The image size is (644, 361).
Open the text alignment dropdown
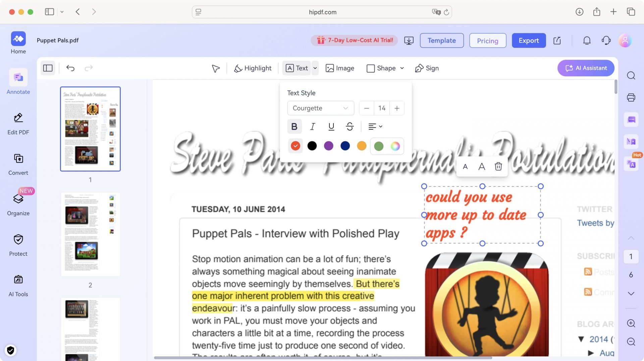[375, 126]
